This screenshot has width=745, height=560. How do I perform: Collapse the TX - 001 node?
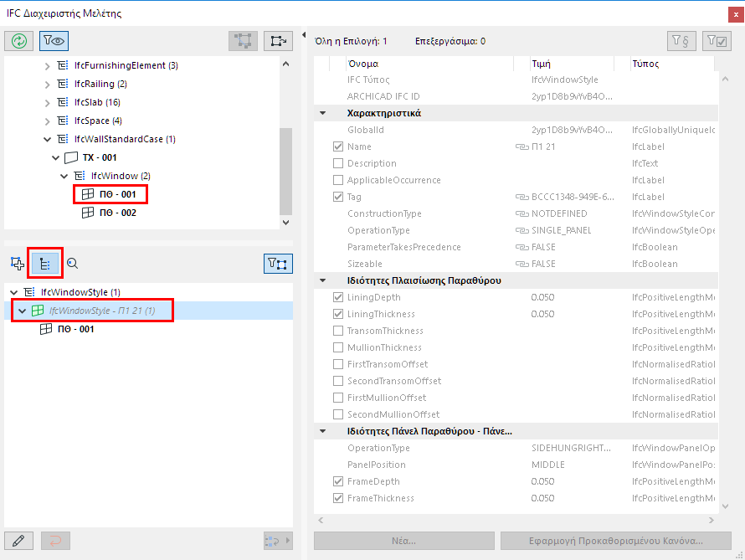(x=55, y=157)
